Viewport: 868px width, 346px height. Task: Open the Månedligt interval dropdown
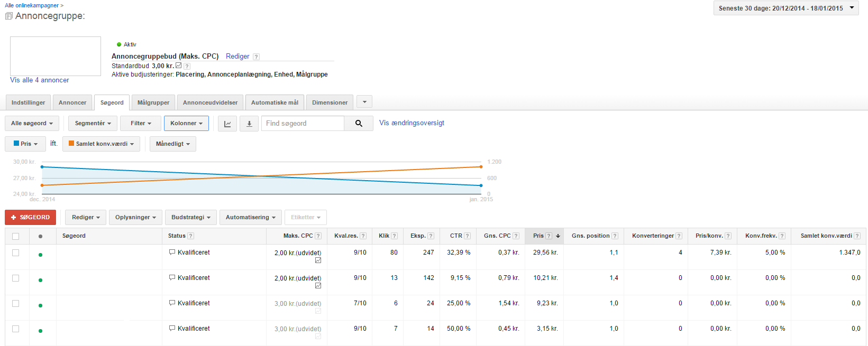click(172, 144)
